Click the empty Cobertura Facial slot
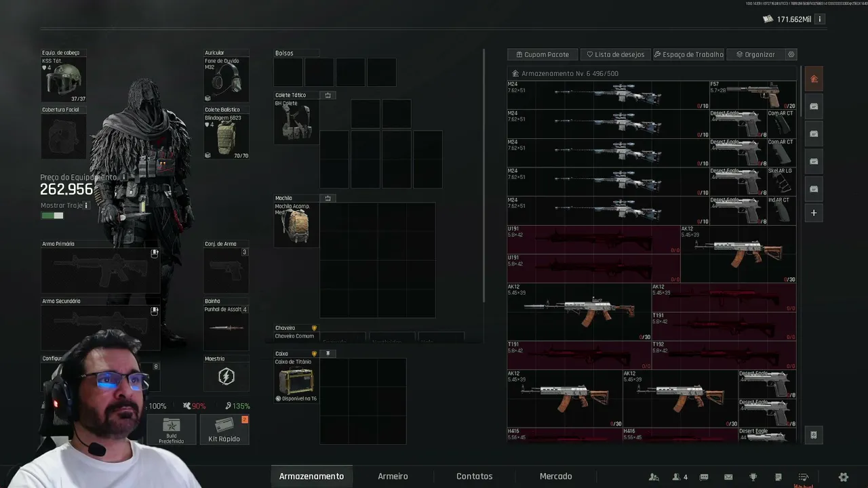The height and width of the screenshot is (488, 868). 64,136
